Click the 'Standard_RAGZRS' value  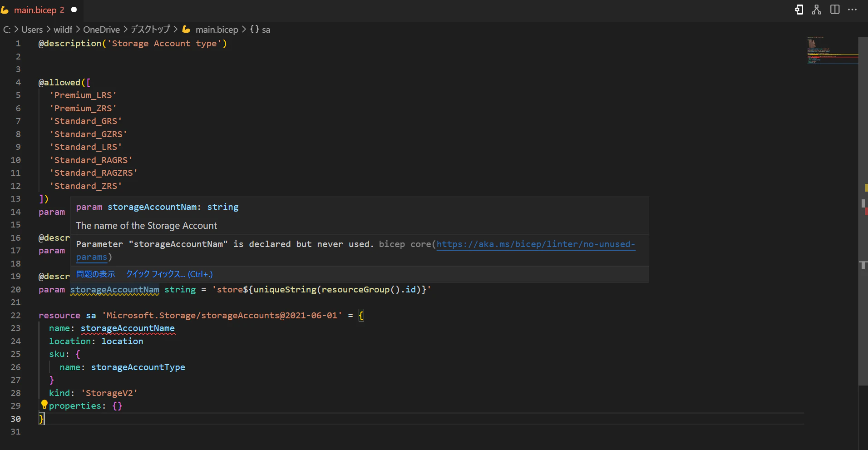click(94, 173)
